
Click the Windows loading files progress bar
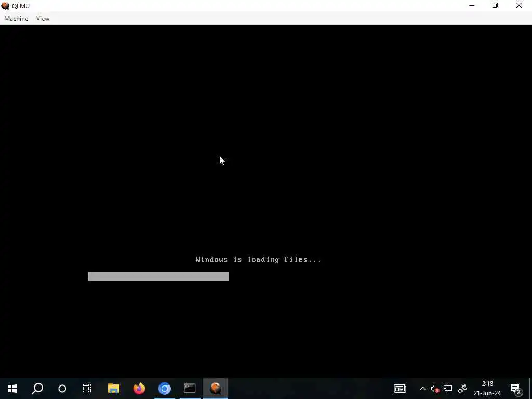158,276
